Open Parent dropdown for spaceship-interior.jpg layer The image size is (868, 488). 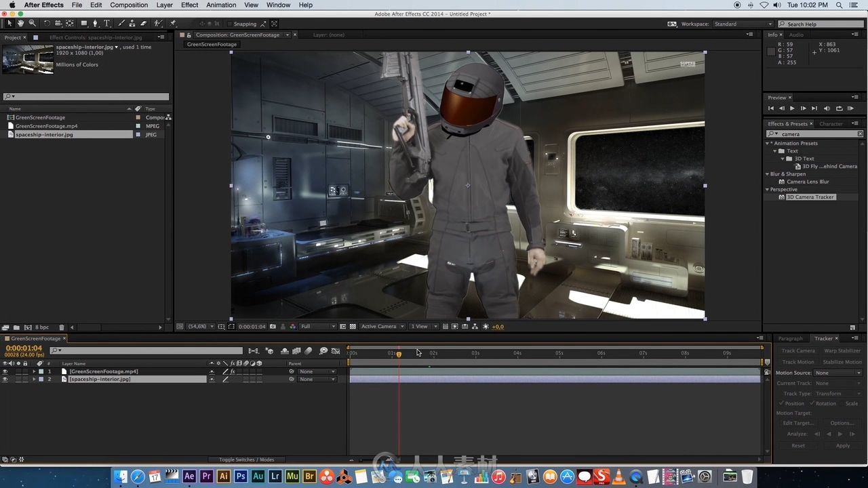coord(317,379)
